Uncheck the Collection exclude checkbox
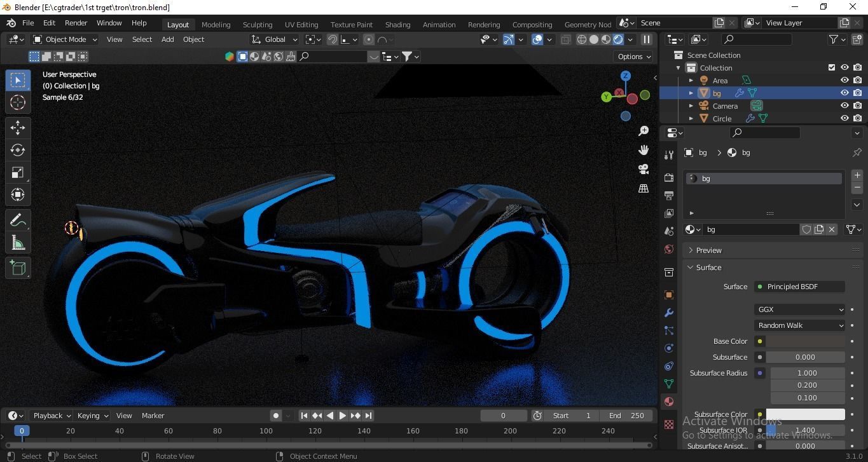The image size is (868, 462). click(832, 67)
